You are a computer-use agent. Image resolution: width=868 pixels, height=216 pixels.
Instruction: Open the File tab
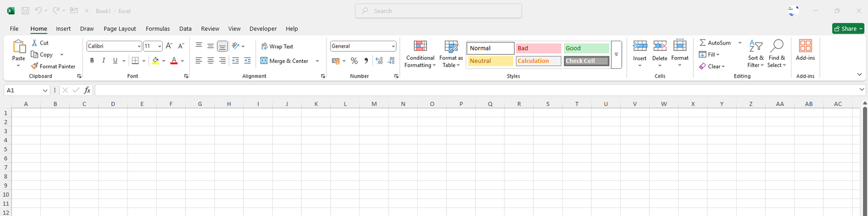point(14,29)
